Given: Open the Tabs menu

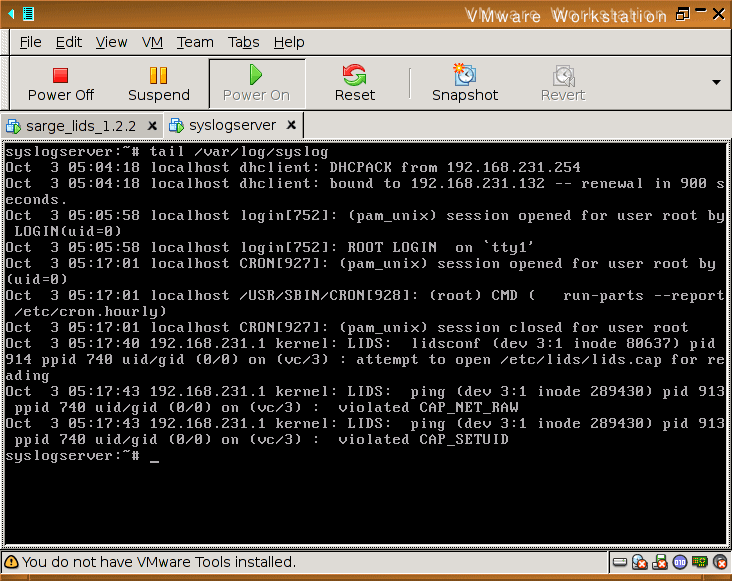Looking at the screenshot, I should point(243,42).
